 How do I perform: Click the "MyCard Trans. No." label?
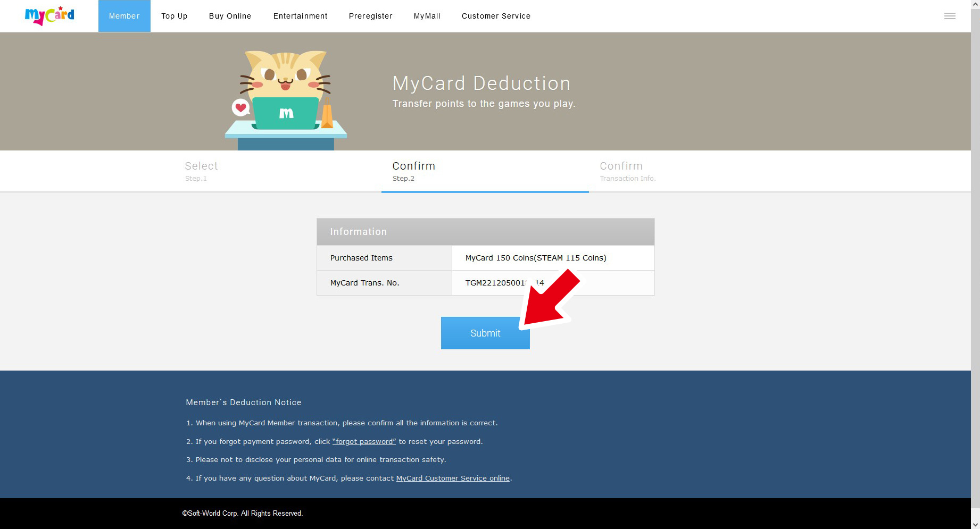[x=365, y=283]
